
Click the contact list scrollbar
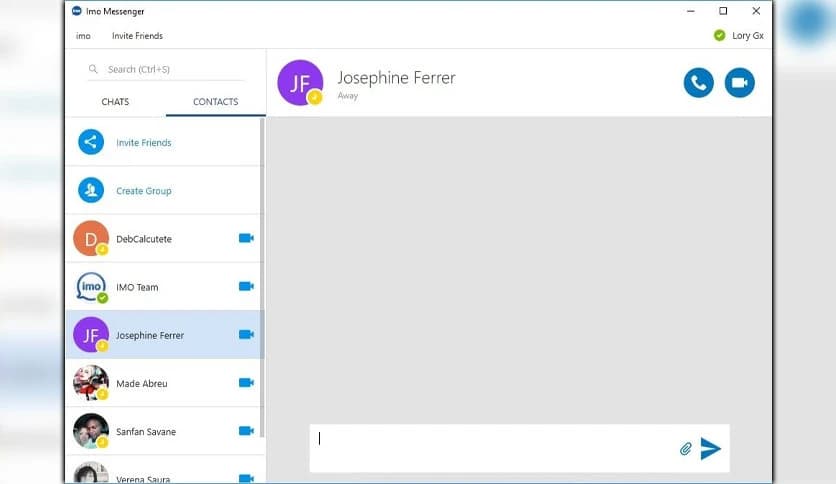click(x=262, y=277)
